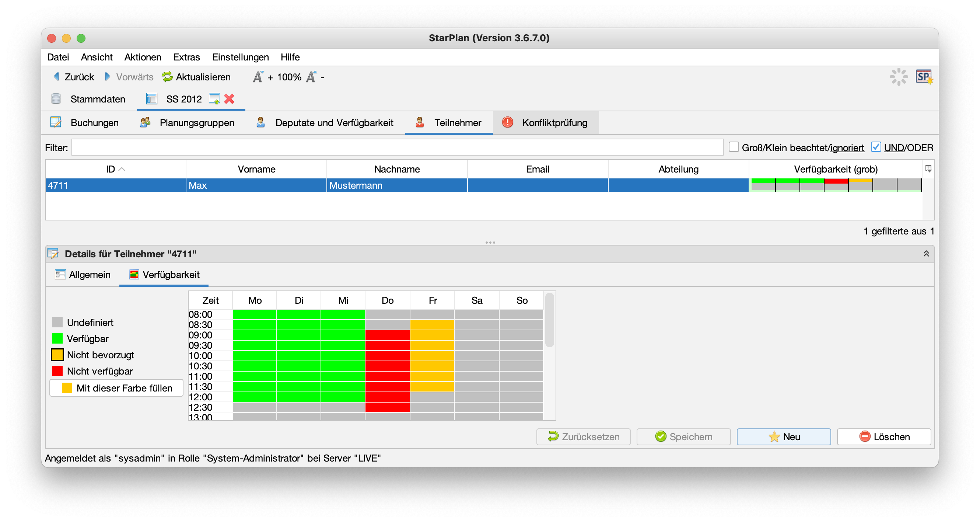Collapse the Details für Teilnehmer panel
The height and width of the screenshot is (522, 980).
coord(926,254)
